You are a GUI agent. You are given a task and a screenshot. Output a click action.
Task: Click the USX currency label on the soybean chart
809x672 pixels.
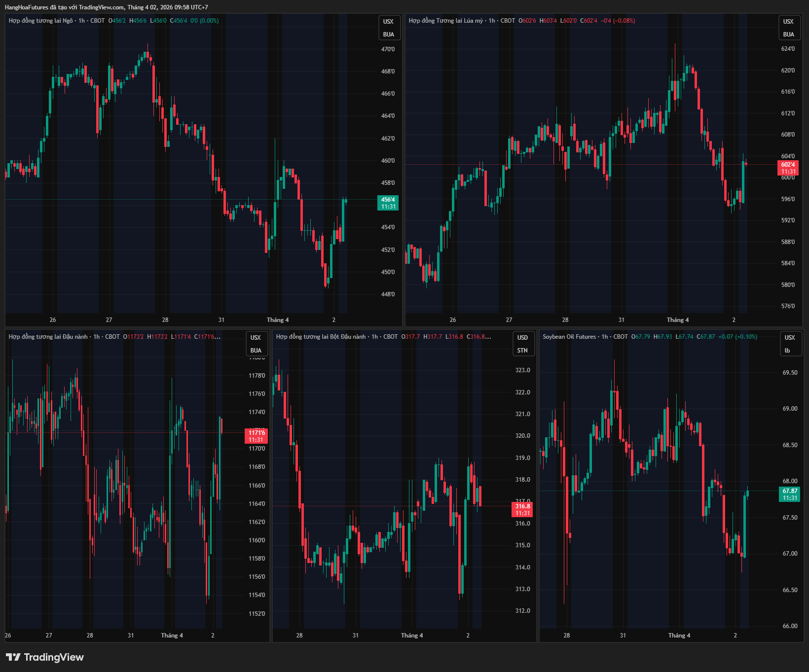(x=256, y=338)
